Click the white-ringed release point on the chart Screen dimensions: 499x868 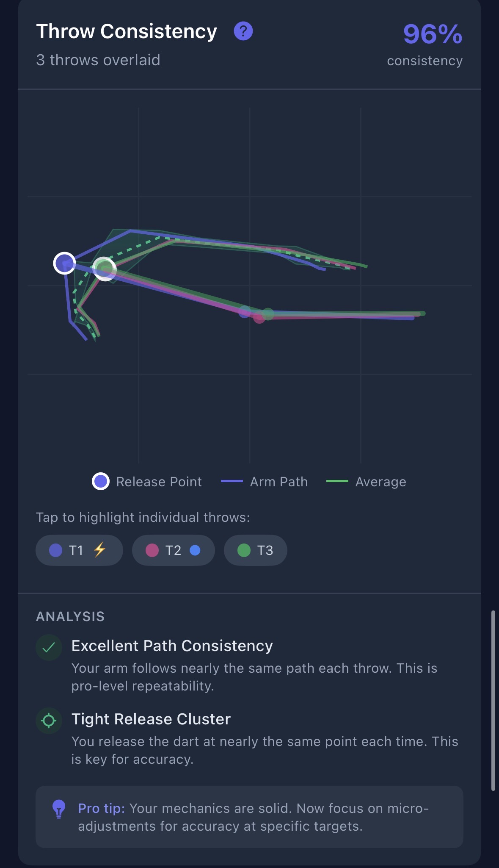click(66, 264)
